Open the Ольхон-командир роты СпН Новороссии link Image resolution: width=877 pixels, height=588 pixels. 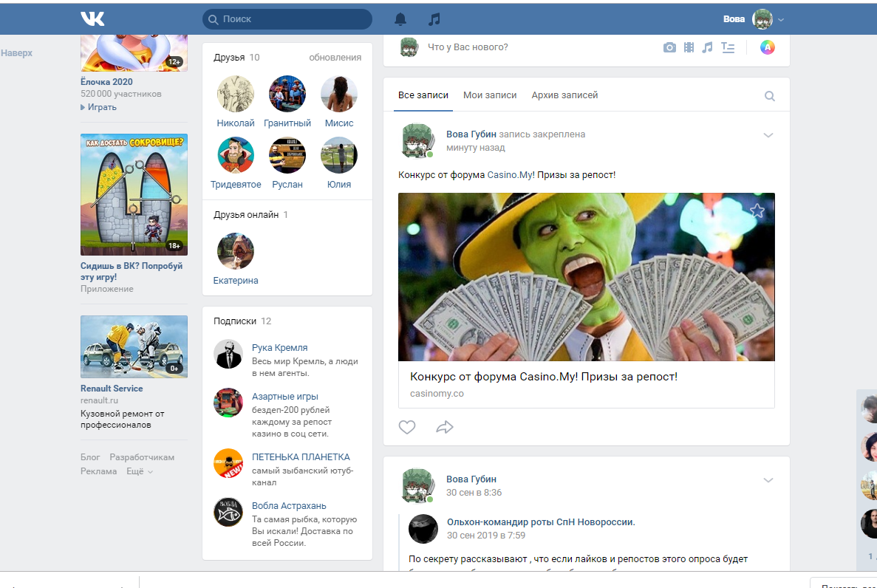[x=541, y=522]
